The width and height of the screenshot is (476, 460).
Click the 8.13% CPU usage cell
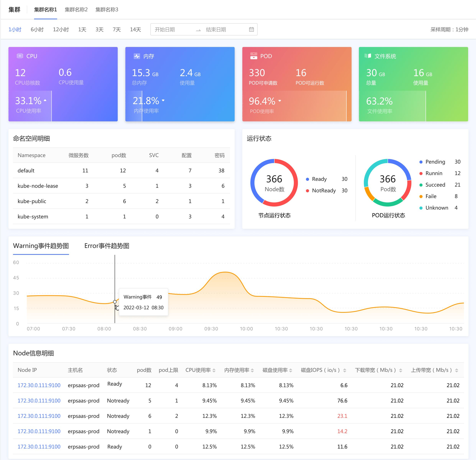pos(210,385)
